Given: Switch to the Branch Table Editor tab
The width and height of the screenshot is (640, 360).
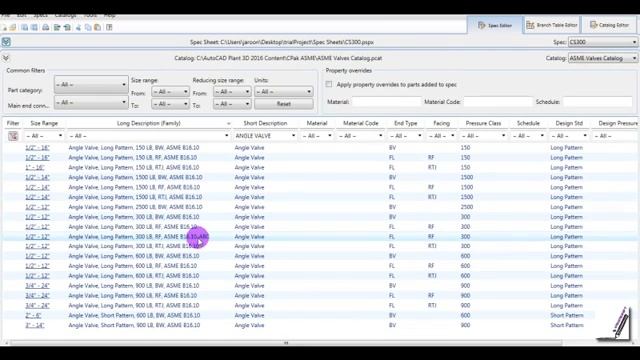Looking at the screenshot, I should click(x=552, y=25).
